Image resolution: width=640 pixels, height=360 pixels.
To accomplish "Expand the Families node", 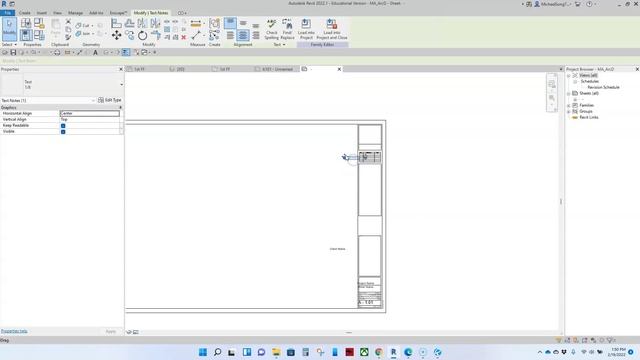I will (x=569, y=105).
